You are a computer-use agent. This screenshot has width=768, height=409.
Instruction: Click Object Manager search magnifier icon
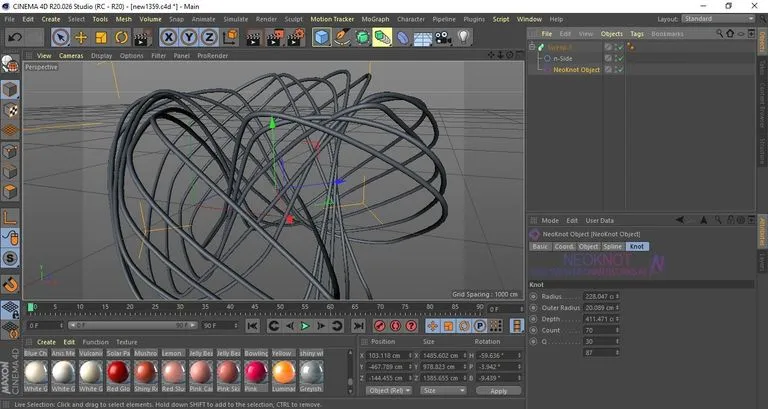pos(720,33)
